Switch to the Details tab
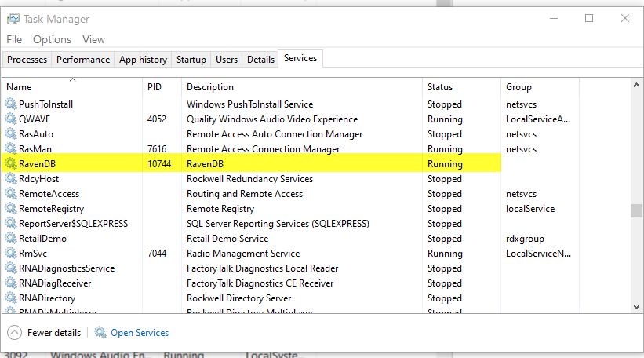 tap(260, 60)
